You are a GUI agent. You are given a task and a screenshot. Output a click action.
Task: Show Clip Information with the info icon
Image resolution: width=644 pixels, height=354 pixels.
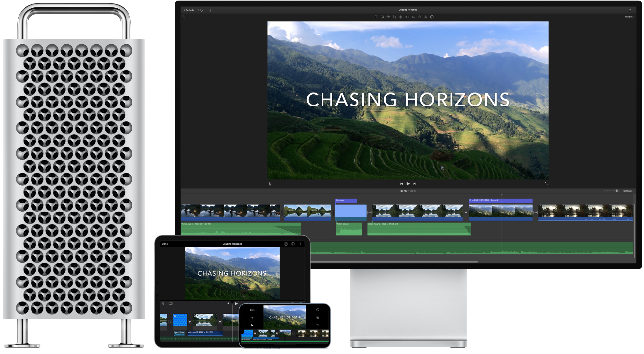(432, 17)
